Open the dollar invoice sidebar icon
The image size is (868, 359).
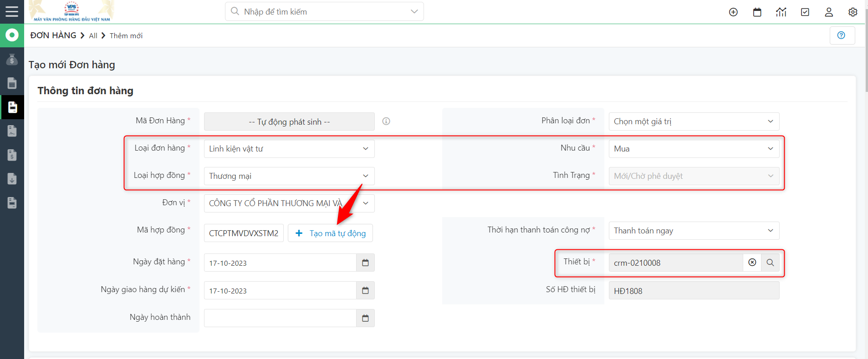click(12, 155)
